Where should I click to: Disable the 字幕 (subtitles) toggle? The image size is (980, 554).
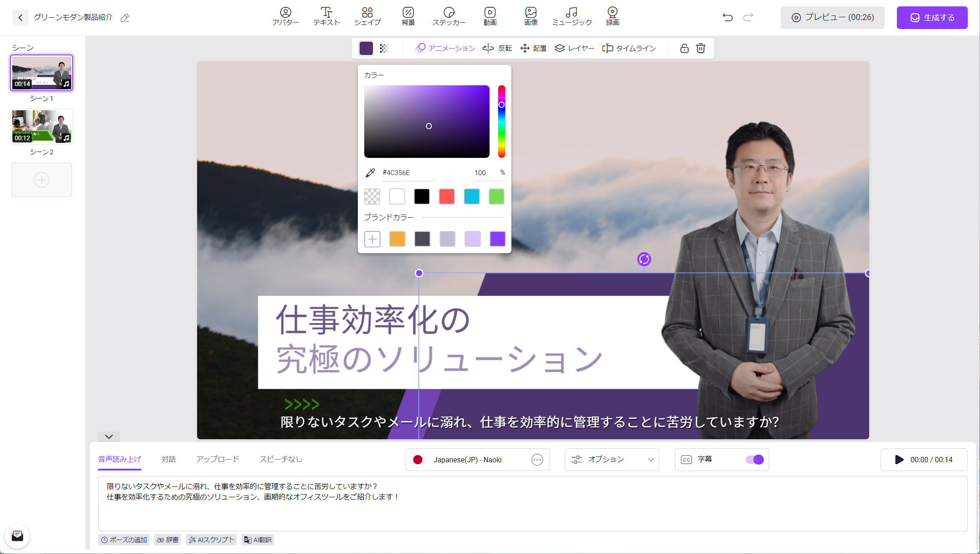(x=754, y=459)
